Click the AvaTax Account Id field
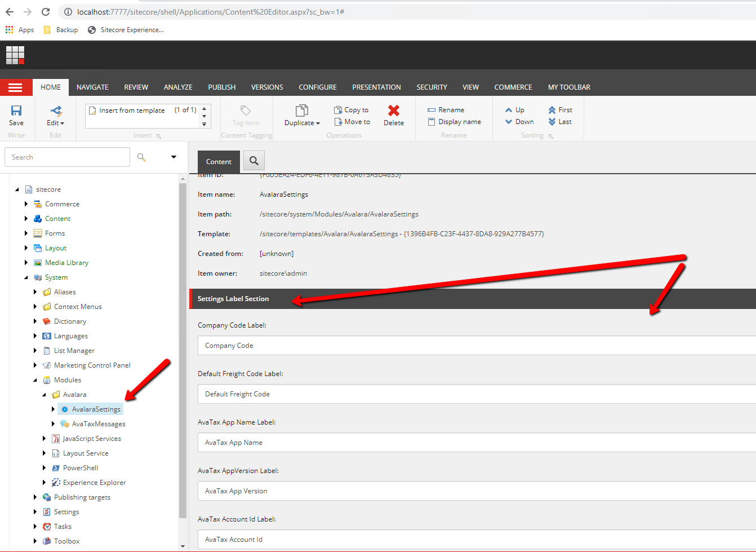Screen dimensions: 756x552 pyautogui.click(x=477, y=540)
